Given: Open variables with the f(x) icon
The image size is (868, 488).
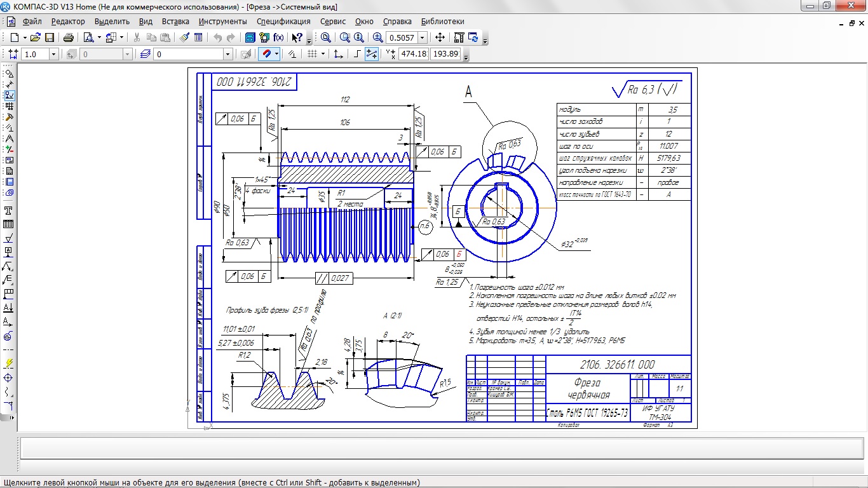Looking at the screenshot, I should (278, 37).
